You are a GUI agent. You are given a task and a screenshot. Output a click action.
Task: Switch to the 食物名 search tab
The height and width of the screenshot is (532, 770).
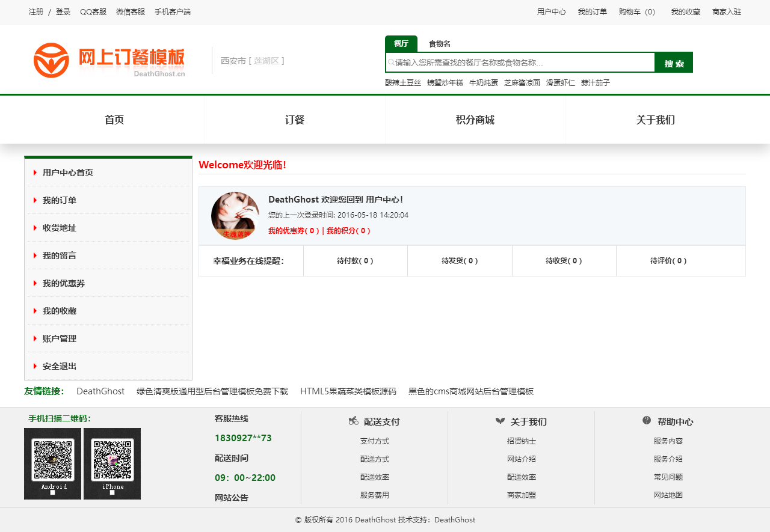pyautogui.click(x=439, y=44)
